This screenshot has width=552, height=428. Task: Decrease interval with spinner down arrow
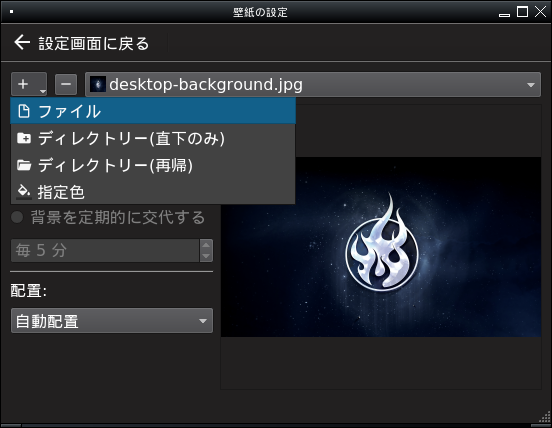coord(206,256)
